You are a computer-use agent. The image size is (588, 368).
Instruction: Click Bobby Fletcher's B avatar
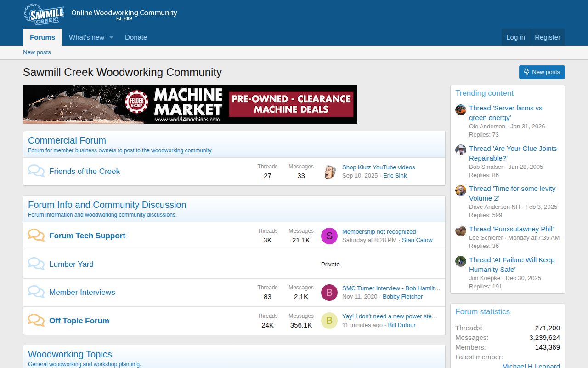click(x=329, y=293)
